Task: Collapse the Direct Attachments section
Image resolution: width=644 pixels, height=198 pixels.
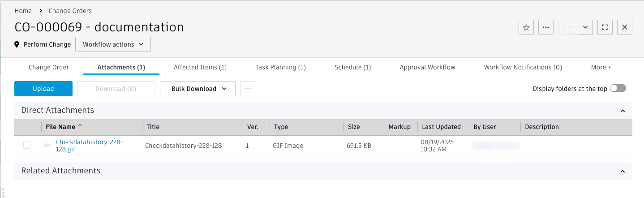Action: (622, 111)
